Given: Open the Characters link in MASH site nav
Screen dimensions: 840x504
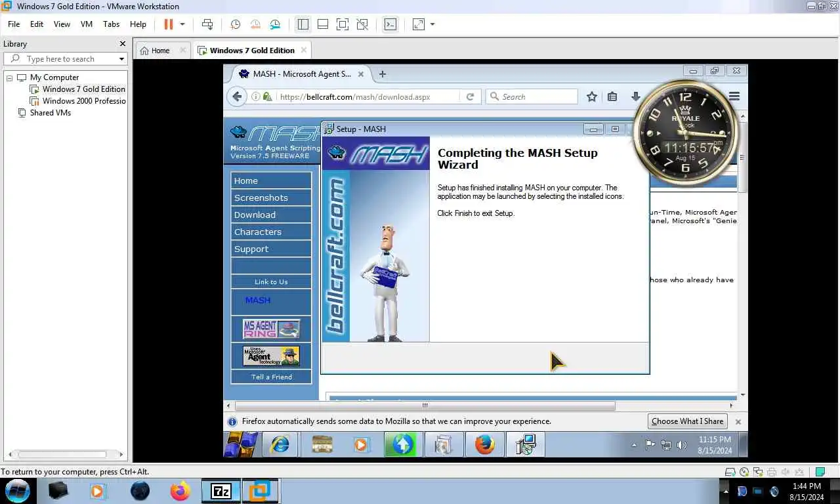Looking at the screenshot, I should [x=271, y=232].
